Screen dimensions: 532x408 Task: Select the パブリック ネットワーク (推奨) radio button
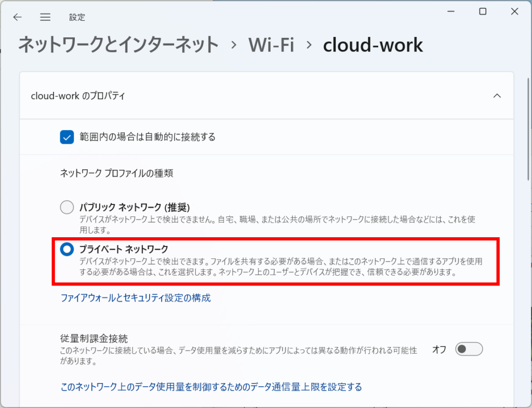67,207
